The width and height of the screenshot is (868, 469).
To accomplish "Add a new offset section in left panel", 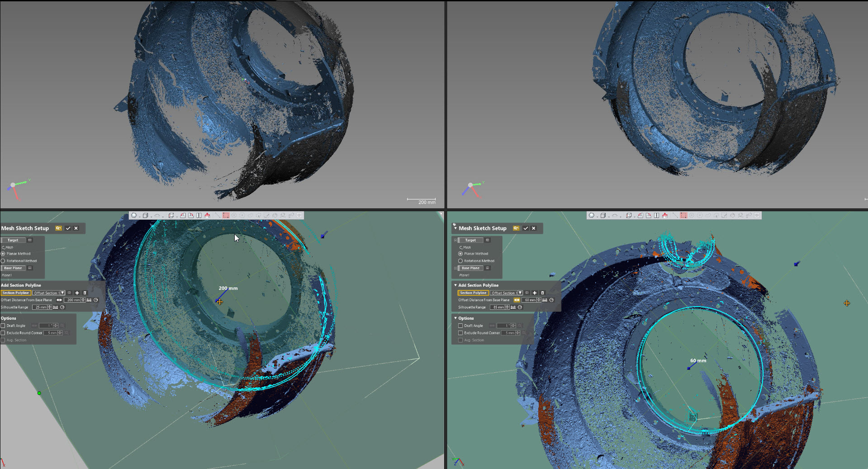I will 77,293.
